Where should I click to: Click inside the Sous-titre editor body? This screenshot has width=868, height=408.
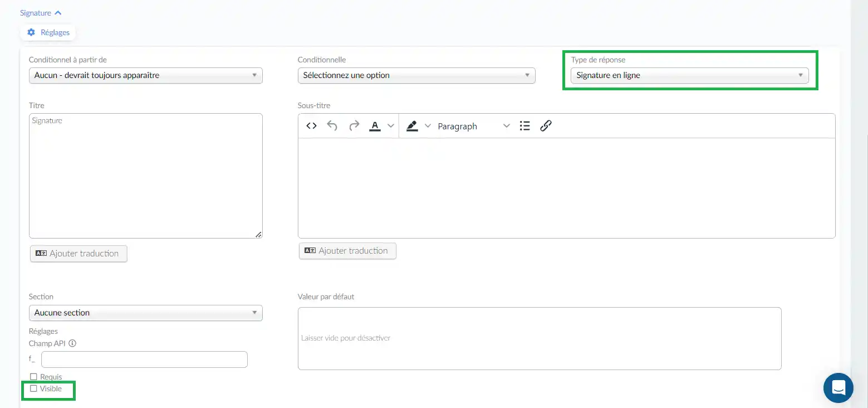[x=567, y=188]
